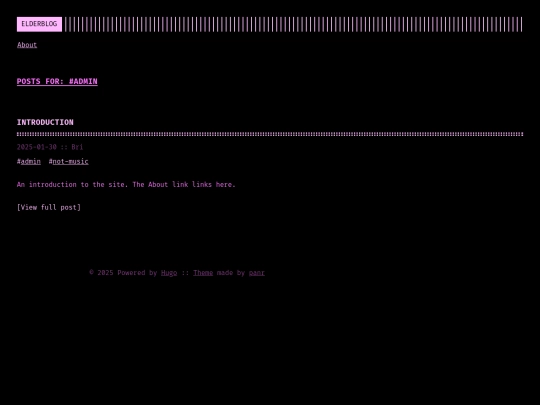Visit the Hugo link in footer
Image resolution: width=540 pixels, height=405 pixels.
(169, 273)
